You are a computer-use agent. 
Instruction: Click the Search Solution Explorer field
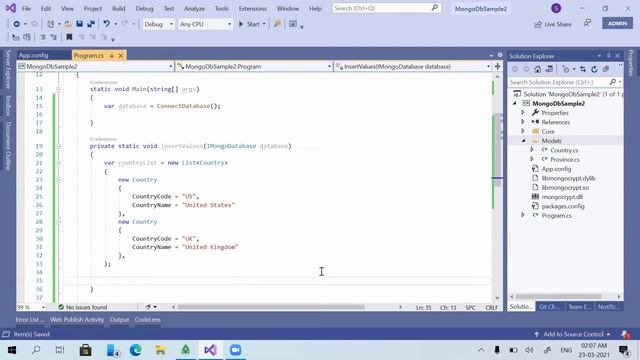tap(565, 82)
